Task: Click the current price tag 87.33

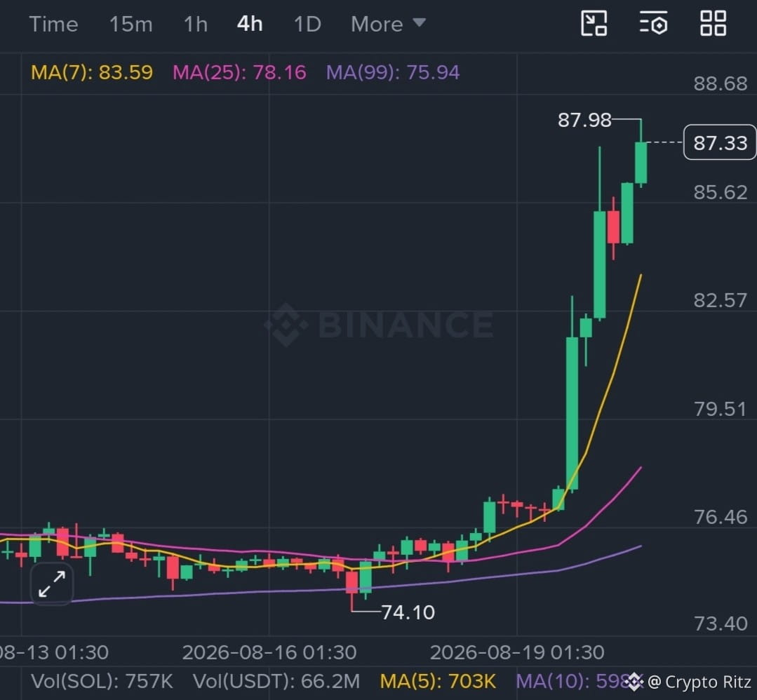Action: tap(720, 142)
